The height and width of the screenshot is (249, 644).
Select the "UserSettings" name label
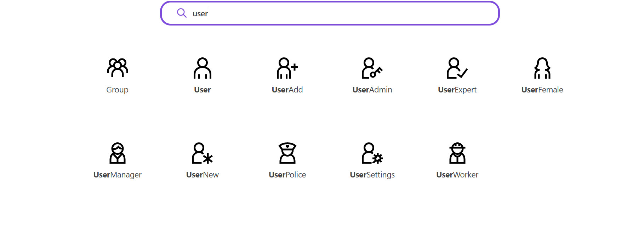(x=372, y=175)
